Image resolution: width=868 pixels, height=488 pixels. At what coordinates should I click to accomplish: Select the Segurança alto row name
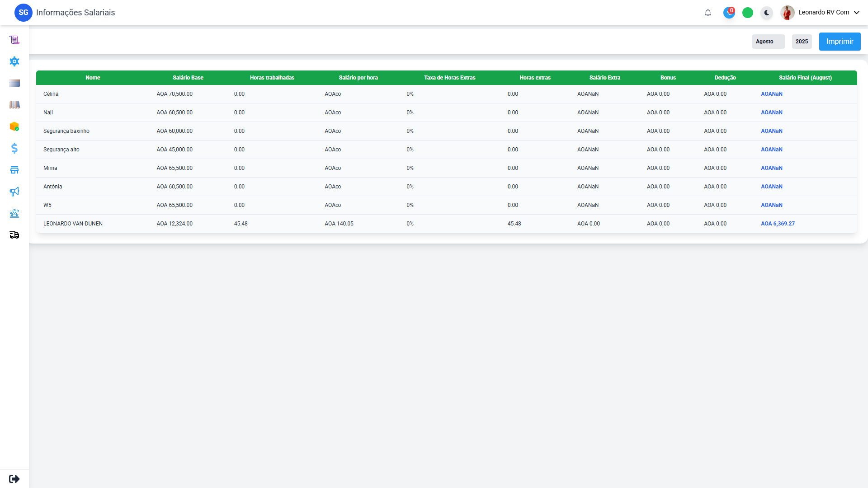[61, 150]
